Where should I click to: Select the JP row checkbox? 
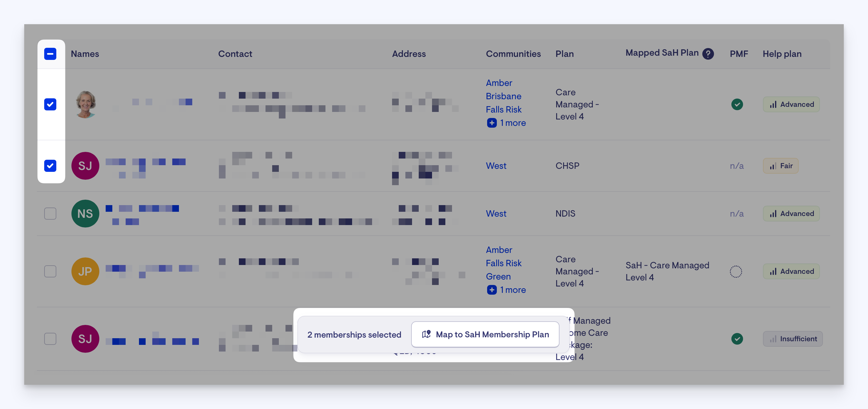(50, 271)
